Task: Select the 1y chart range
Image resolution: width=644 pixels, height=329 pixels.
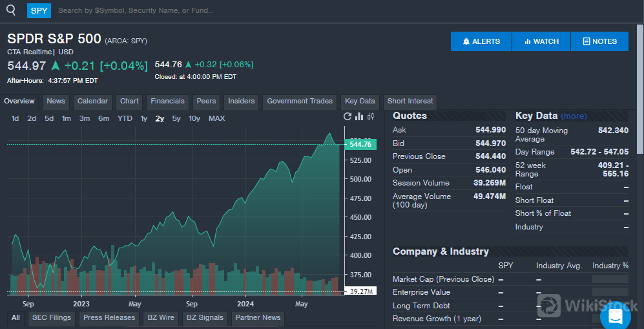Action: coord(144,118)
